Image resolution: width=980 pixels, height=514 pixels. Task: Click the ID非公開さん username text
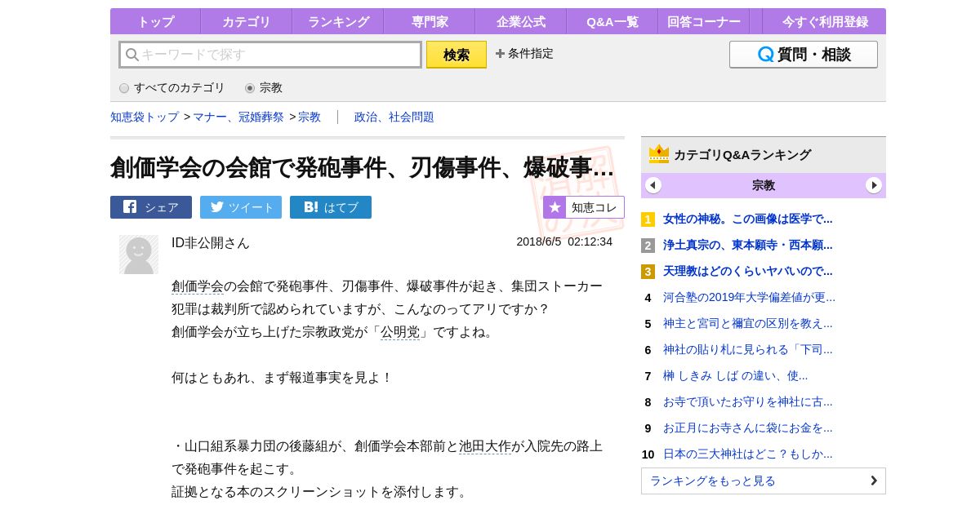(x=211, y=242)
